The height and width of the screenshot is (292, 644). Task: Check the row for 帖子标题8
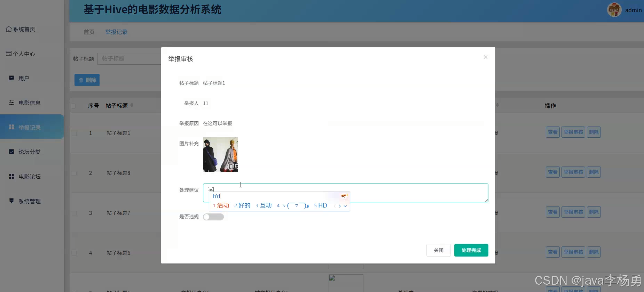tap(74, 173)
